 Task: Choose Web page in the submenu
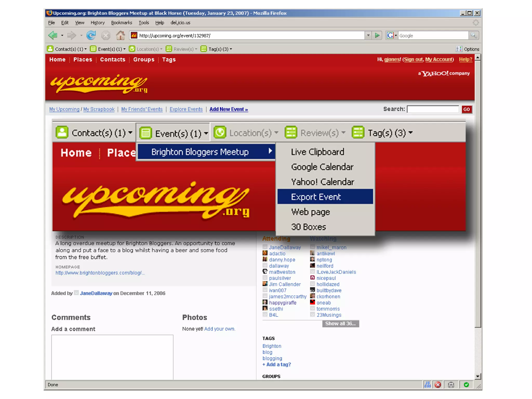(x=325, y=212)
